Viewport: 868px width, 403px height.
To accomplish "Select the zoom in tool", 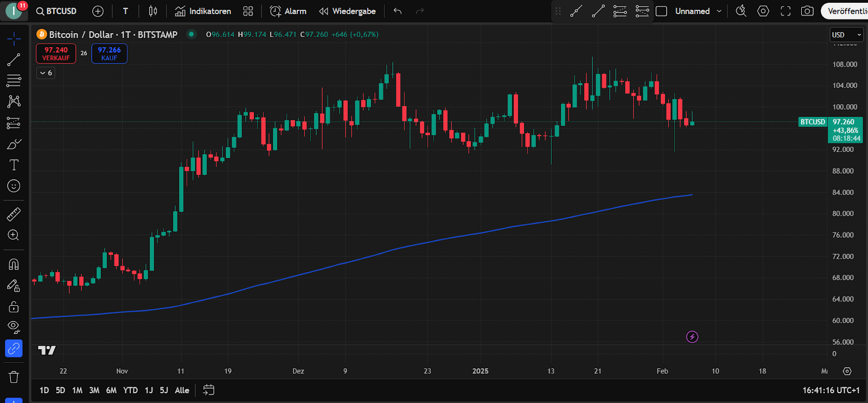I will (14, 235).
